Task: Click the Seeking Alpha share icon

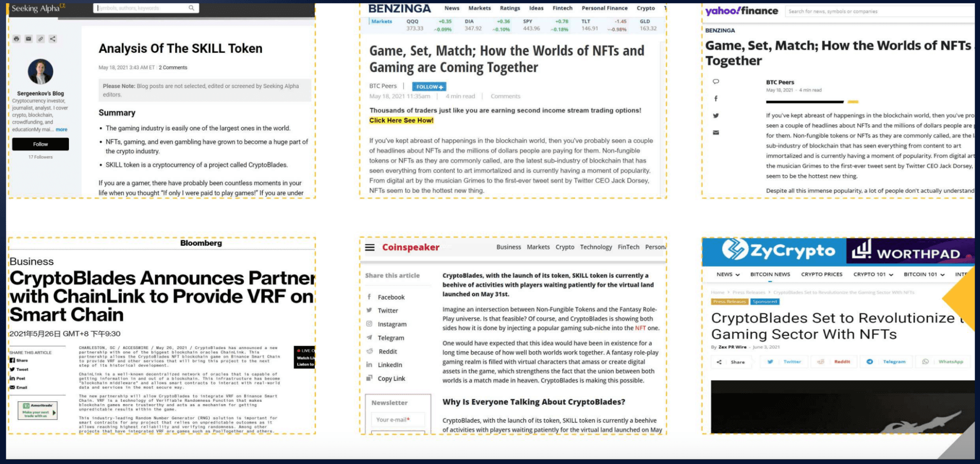Action: click(53, 39)
